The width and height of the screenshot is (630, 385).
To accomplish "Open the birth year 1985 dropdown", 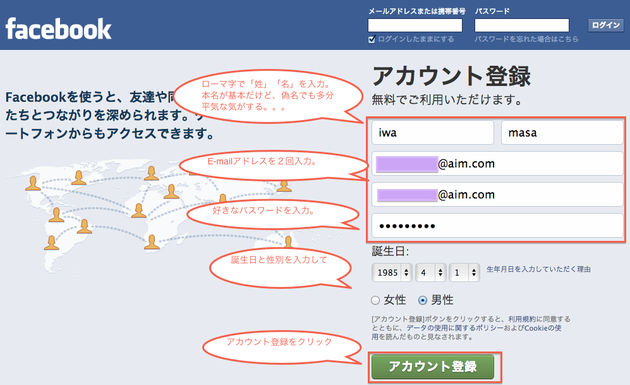I will (392, 272).
